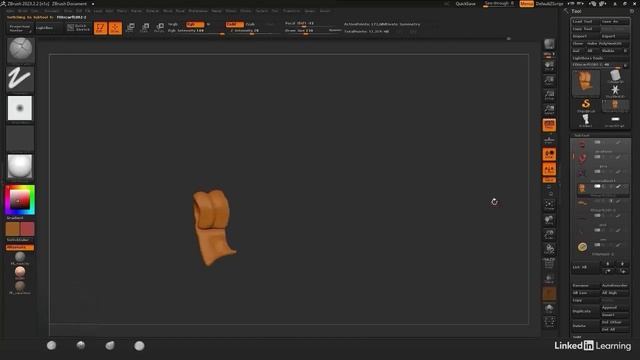The width and height of the screenshot is (640, 360).
Task: Toggle Edit mode button
Action: point(100,28)
